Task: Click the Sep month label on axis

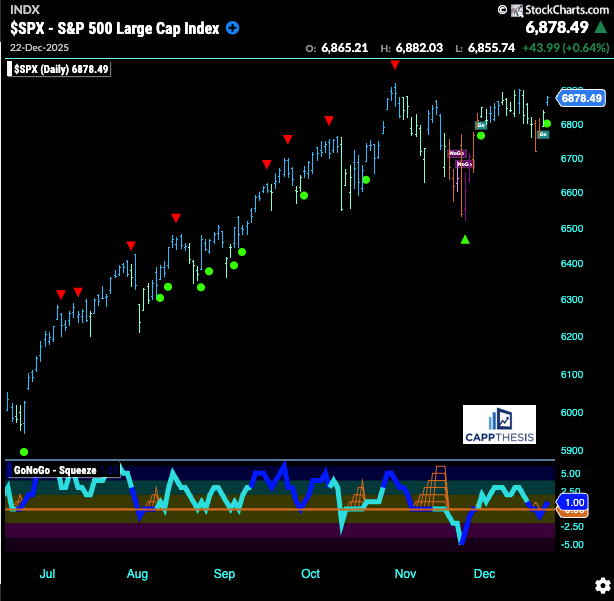Action: click(224, 574)
